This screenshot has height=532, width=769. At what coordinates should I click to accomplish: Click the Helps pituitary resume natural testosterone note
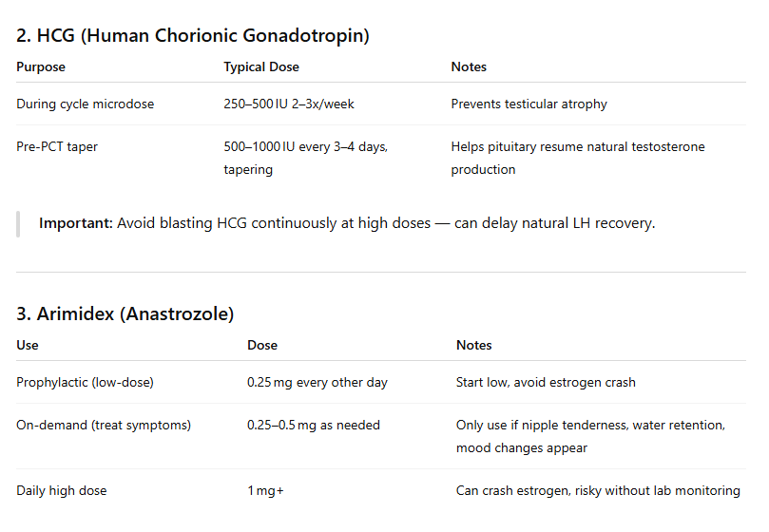(x=578, y=158)
